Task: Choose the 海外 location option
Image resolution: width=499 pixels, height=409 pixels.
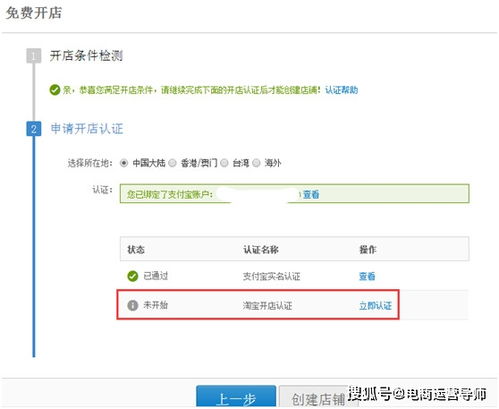Action: 256,163
